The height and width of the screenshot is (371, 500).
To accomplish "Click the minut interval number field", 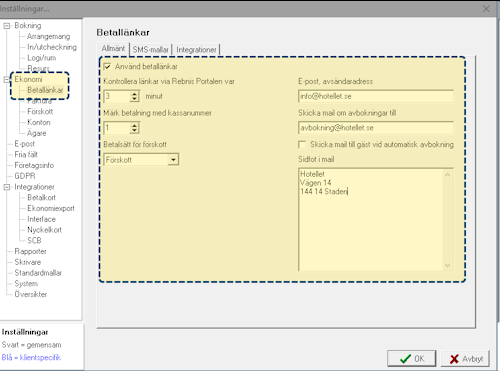I will [117, 96].
